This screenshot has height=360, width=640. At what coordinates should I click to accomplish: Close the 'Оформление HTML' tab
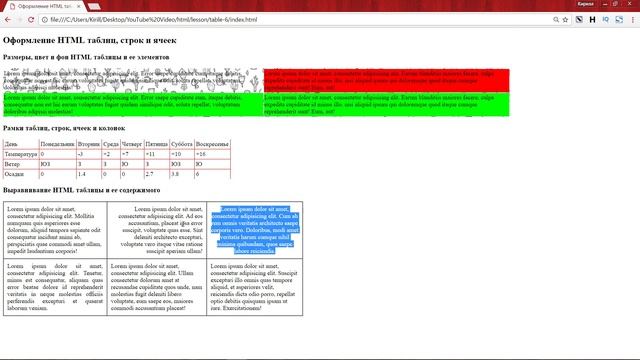[x=79, y=7]
